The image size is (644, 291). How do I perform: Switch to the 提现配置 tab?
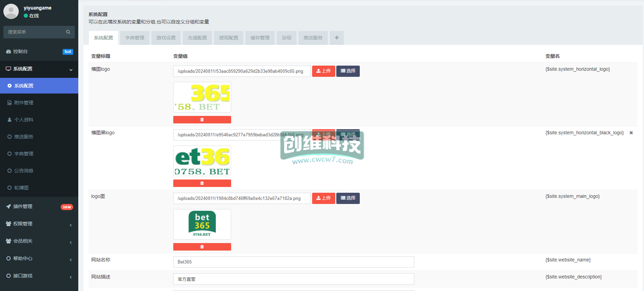coord(229,38)
